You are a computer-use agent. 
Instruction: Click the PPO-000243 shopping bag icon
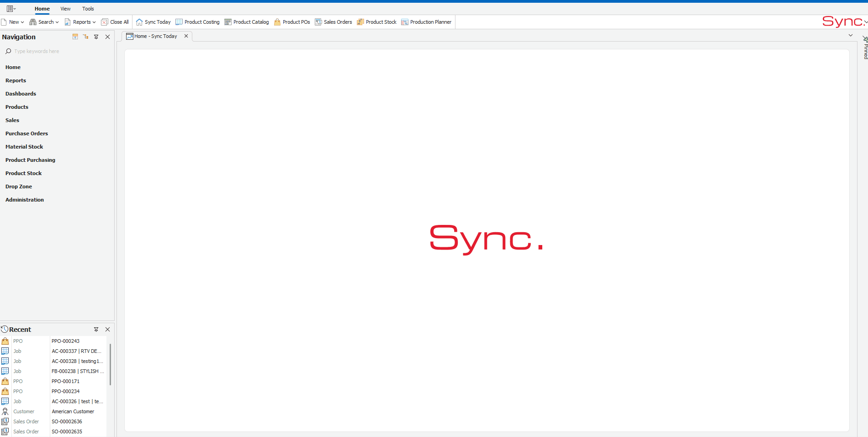pyautogui.click(x=5, y=341)
